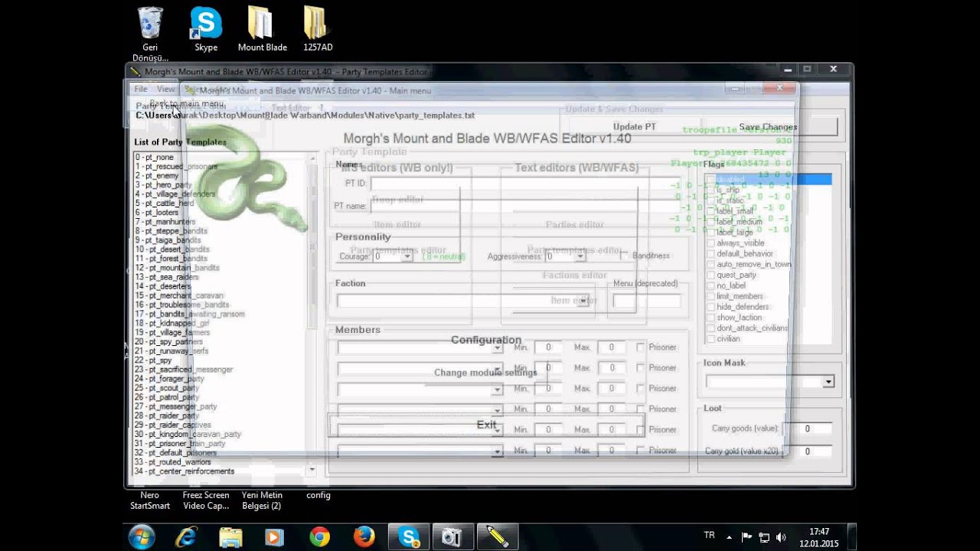
Task: Open the Skype desktop shortcut
Action: tap(206, 29)
